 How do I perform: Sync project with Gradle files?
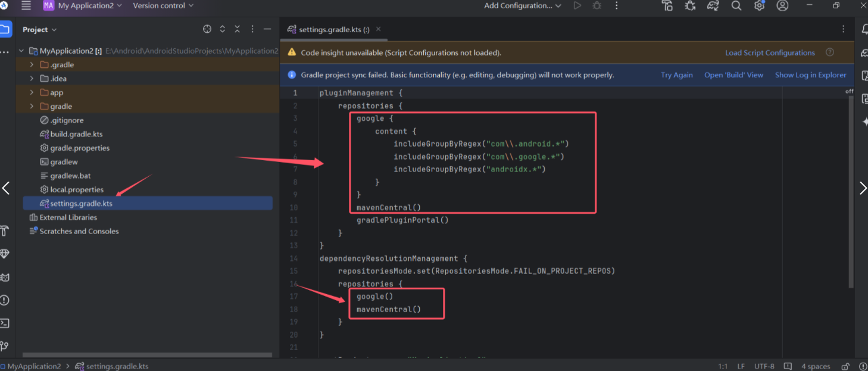(x=713, y=6)
